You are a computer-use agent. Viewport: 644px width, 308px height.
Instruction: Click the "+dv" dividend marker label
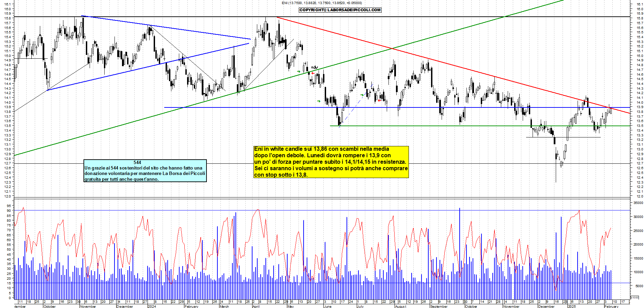pos(314,67)
